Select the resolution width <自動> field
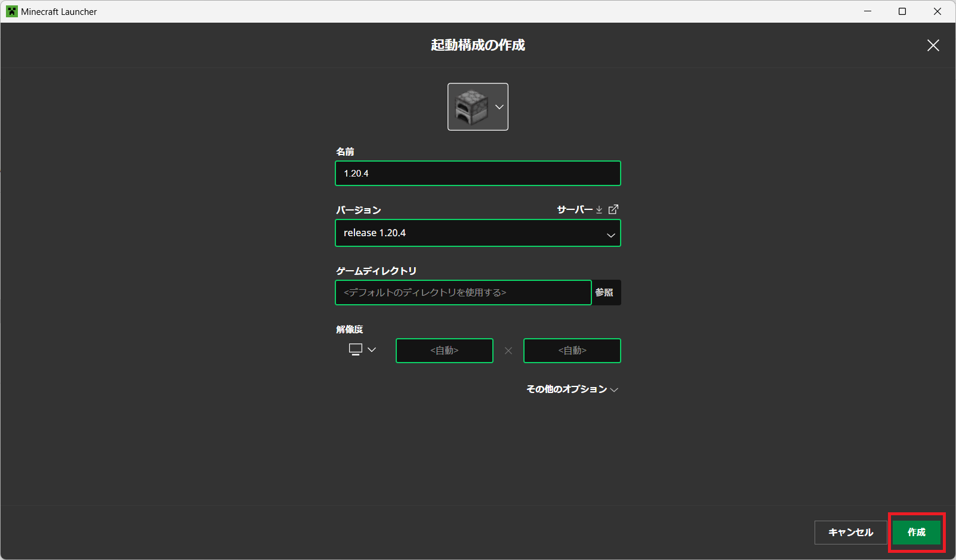This screenshot has height=560, width=956. 445,351
